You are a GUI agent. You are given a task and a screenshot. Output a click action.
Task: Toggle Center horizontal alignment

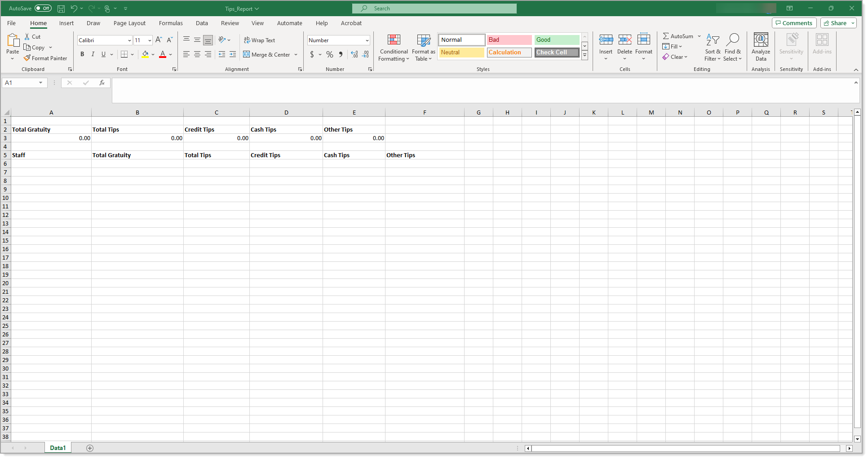click(x=197, y=54)
